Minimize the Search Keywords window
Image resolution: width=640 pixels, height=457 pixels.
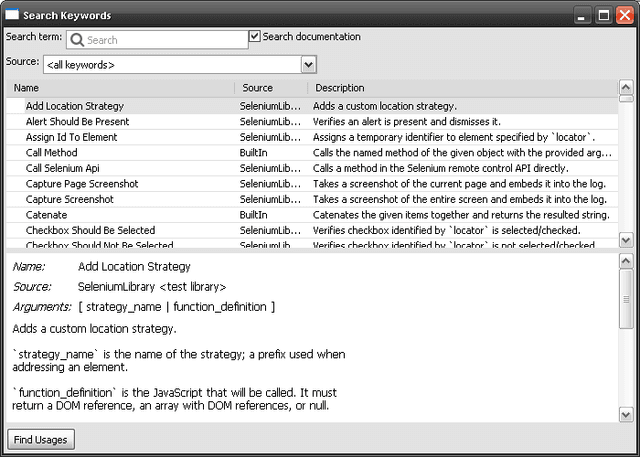click(x=583, y=15)
